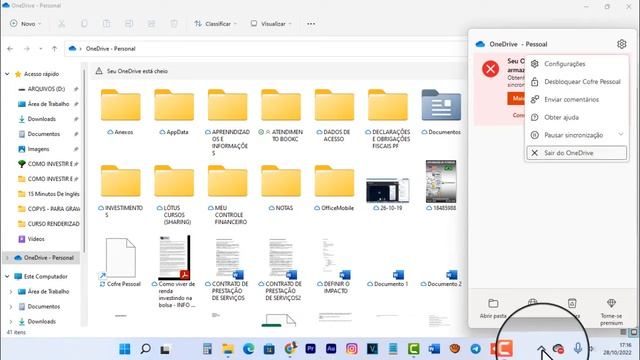Open the Classificar sort dropdown
640x360 pixels.
coord(216,24)
